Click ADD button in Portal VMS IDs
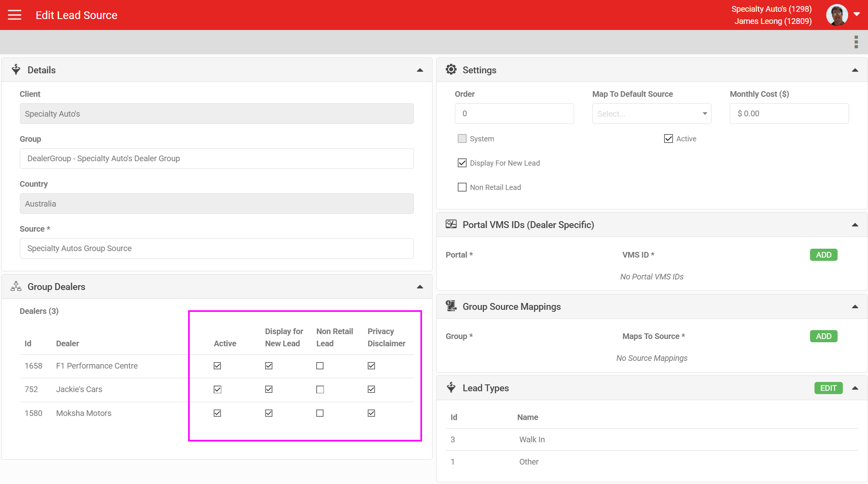Viewport: 868px width, 484px height. click(823, 255)
